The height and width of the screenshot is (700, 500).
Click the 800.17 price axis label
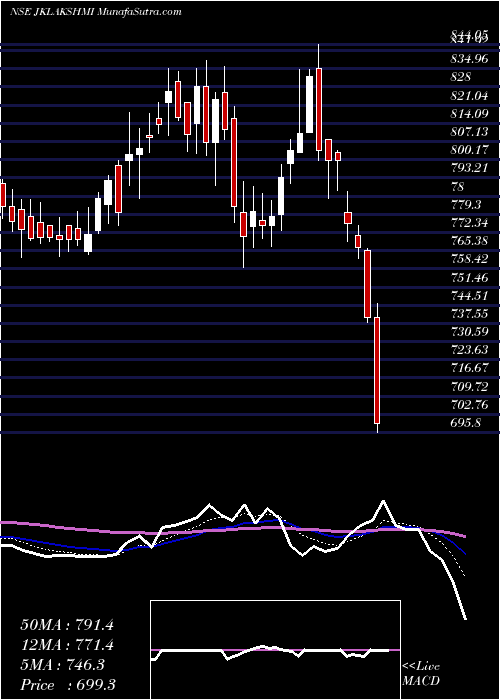point(469,150)
